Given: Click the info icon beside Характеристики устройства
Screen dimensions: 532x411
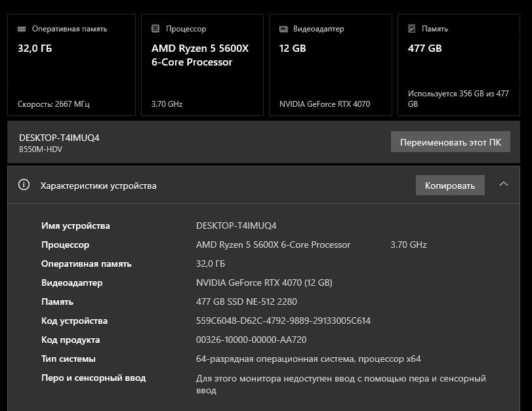Looking at the screenshot, I should 24,185.
